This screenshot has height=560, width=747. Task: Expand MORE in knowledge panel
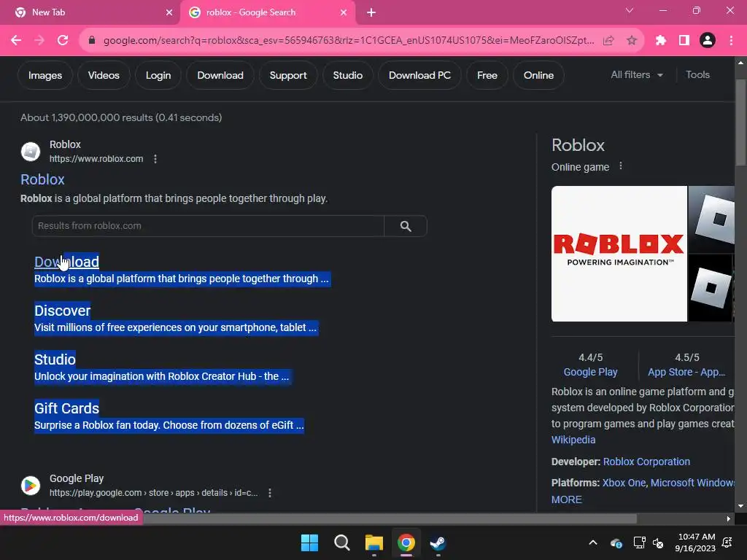coord(566,499)
